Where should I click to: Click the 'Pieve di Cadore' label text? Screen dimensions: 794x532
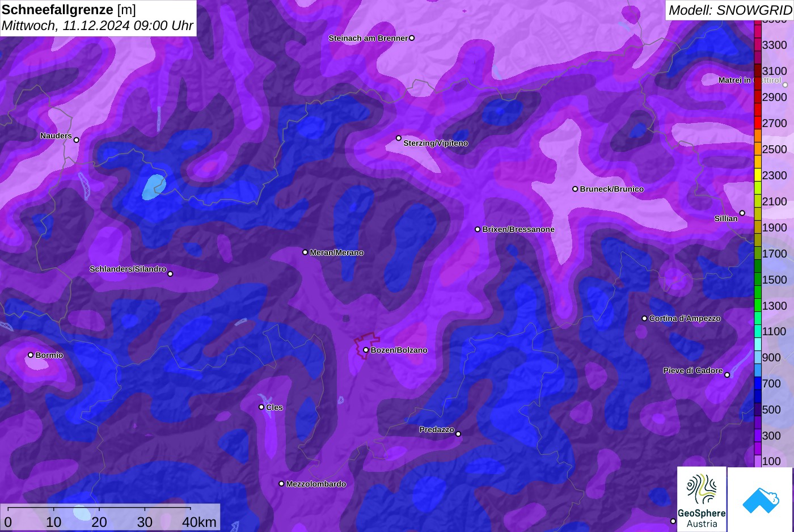click(x=693, y=370)
